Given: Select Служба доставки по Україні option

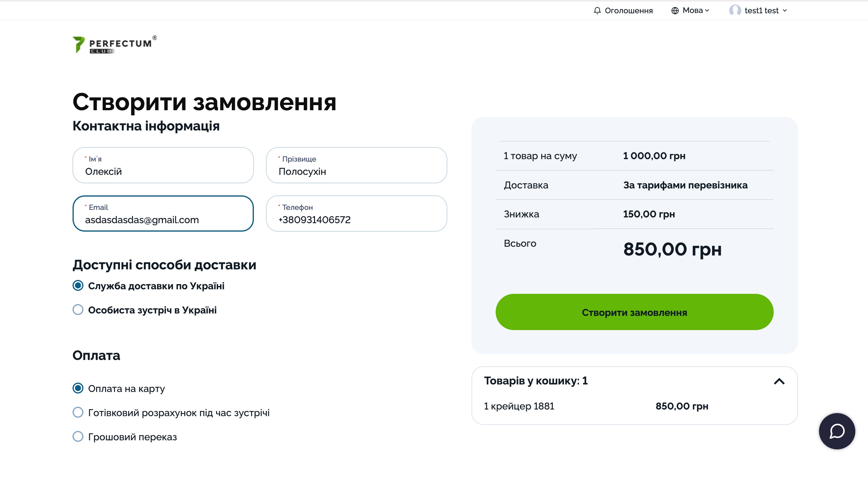Looking at the screenshot, I should (x=78, y=286).
